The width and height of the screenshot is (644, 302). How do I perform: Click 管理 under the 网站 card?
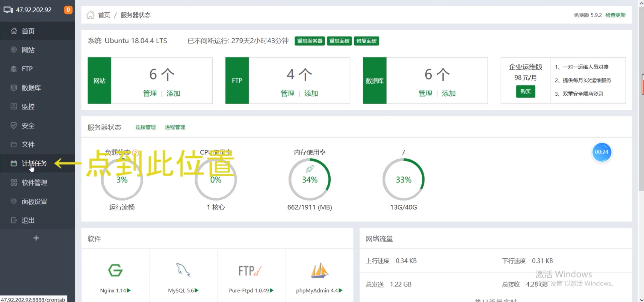150,94
